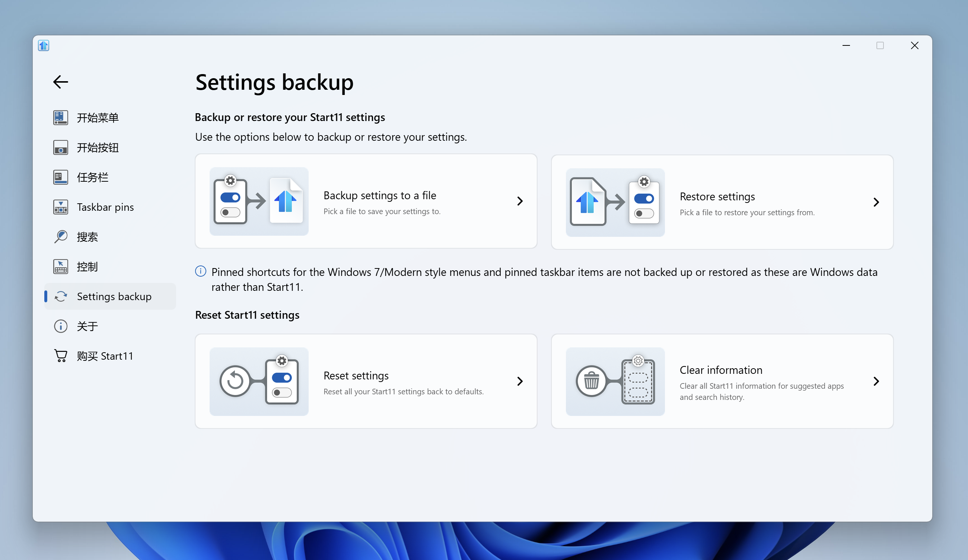Click the 开始按钮 sidebar icon

click(x=60, y=147)
